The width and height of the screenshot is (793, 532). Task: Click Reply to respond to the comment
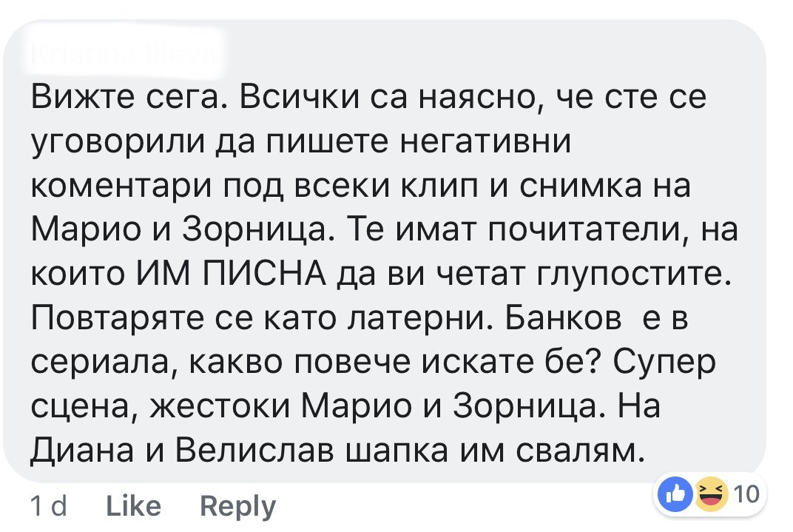(x=238, y=506)
